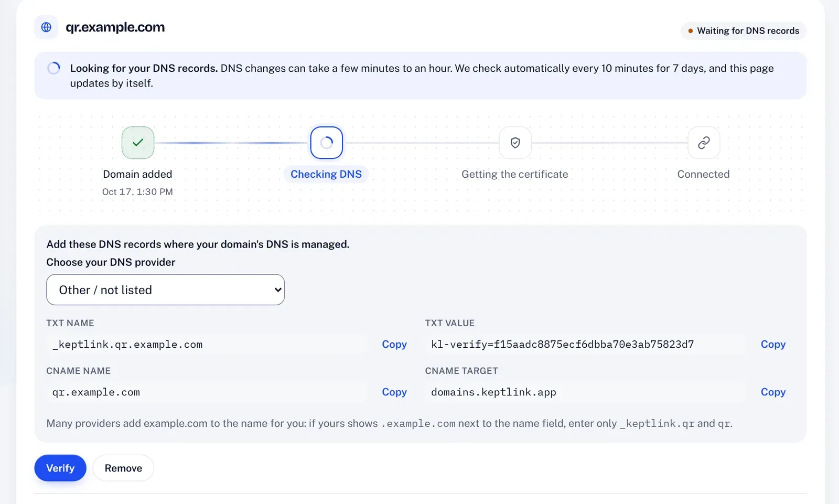Click the Getting the certificate label
This screenshot has height=504, width=839.
(x=515, y=174)
